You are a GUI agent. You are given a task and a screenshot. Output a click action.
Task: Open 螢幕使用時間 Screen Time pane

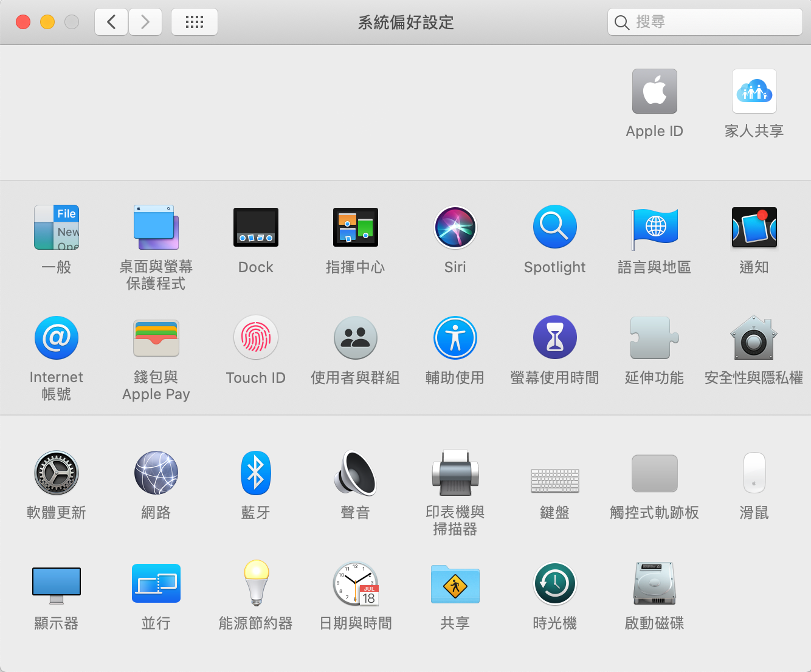tap(555, 338)
